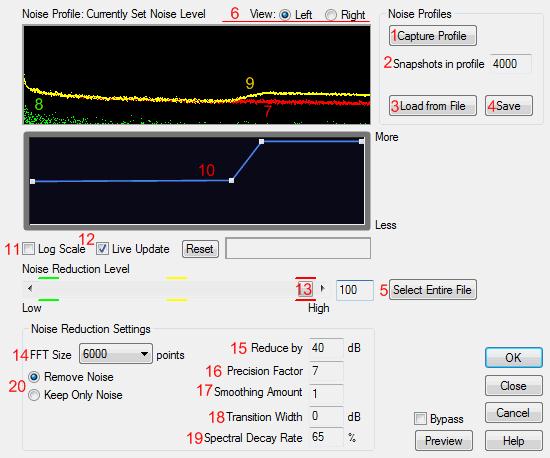Load a noise profile from file
This screenshot has height=458, width=550.
(432, 106)
